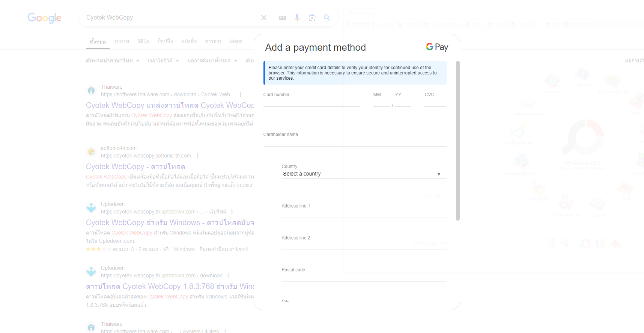Viewport: 644px width, 333px height.
Task: Switch to the รูปภาพ tab
Action: coord(122,41)
